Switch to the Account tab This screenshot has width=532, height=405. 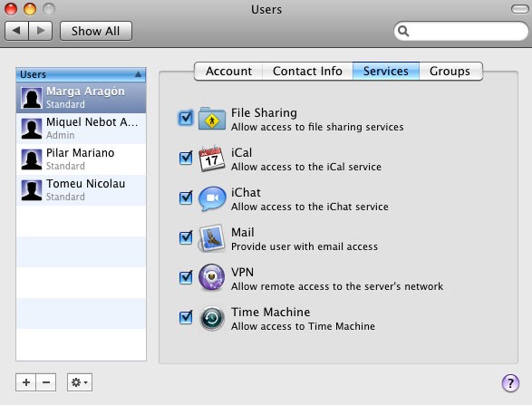point(228,72)
